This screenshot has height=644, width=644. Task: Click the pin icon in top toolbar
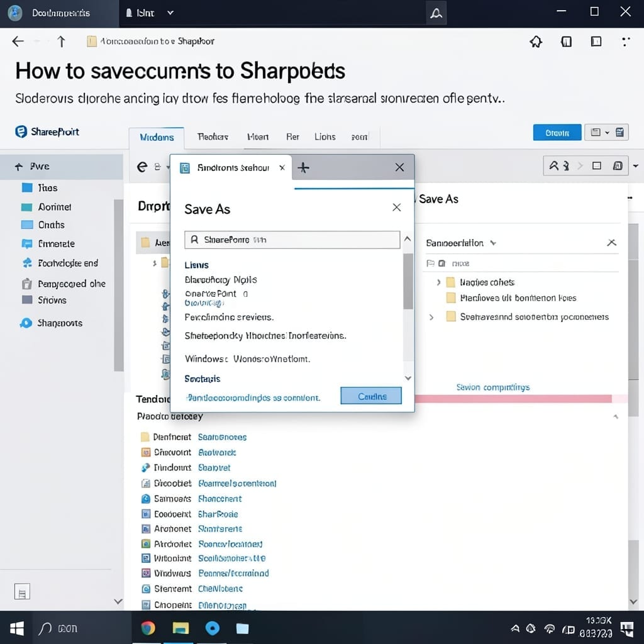tap(536, 42)
